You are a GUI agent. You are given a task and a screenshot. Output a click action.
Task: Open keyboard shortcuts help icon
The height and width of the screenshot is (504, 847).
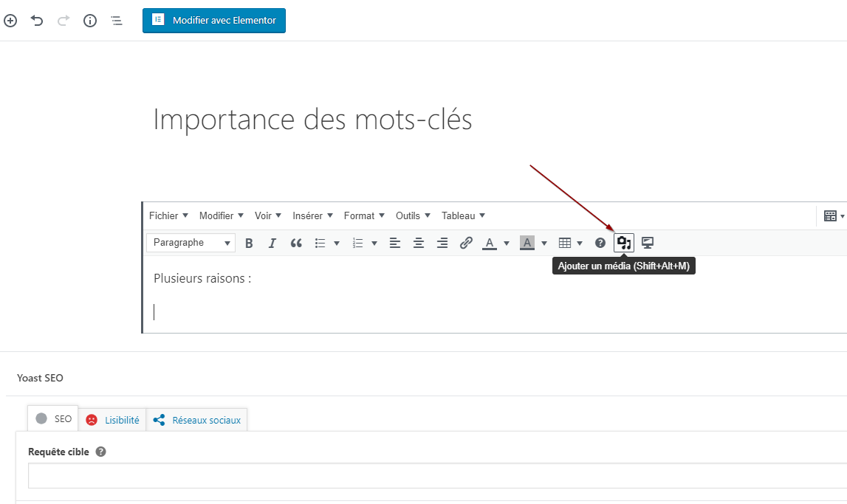coord(600,243)
